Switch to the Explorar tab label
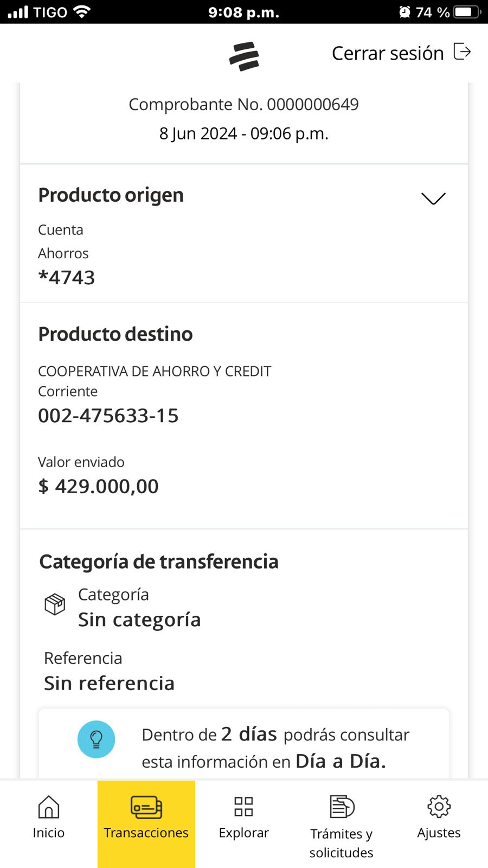Viewport: 488px width, 868px height. [243, 833]
